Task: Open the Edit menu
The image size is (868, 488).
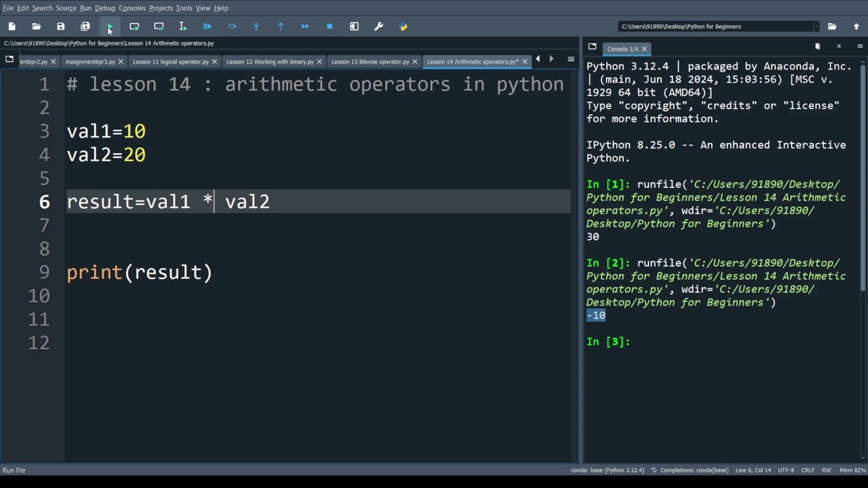Action: pyautogui.click(x=23, y=8)
